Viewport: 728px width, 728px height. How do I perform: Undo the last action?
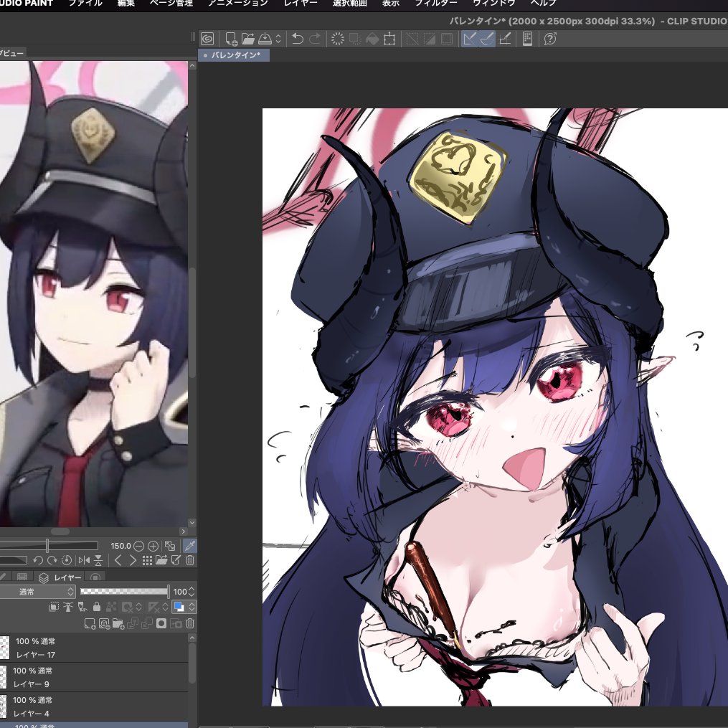[x=298, y=39]
